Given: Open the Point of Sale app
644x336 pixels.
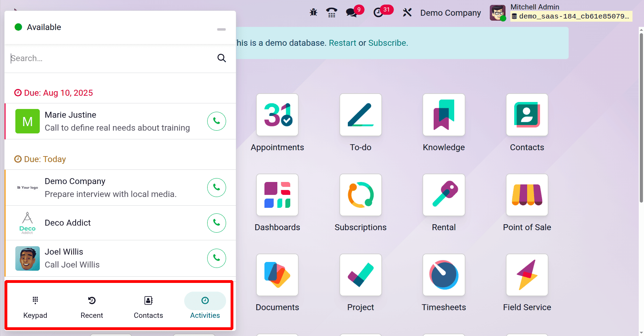Looking at the screenshot, I should (527, 195).
